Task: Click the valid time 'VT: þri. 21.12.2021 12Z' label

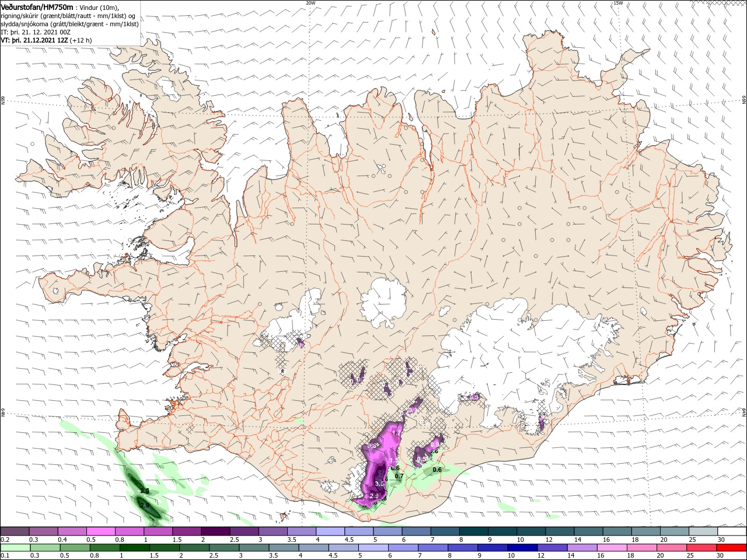Action: (35, 40)
